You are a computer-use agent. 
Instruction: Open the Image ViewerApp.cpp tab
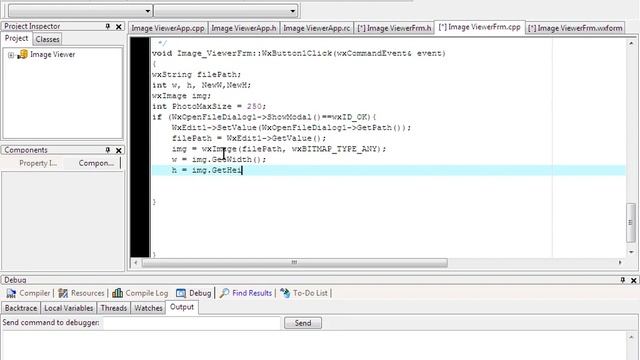pyautogui.click(x=168, y=28)
